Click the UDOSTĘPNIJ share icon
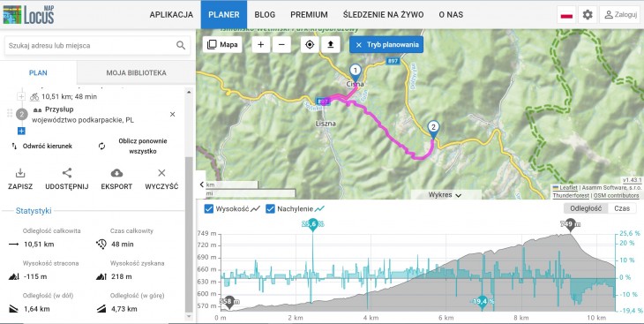 67,173
